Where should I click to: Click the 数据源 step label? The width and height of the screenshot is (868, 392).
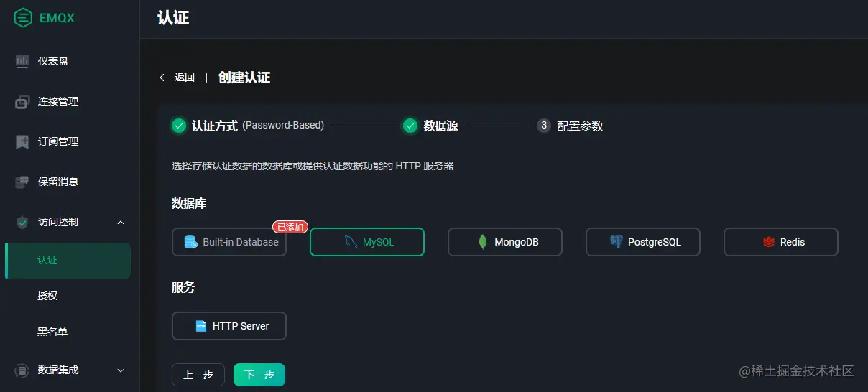click(x=440, y=126)
